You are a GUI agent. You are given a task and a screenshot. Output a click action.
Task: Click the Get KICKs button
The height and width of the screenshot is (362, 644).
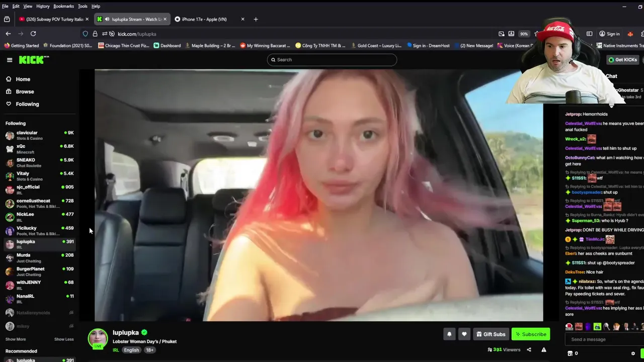[x=623, y=60]
